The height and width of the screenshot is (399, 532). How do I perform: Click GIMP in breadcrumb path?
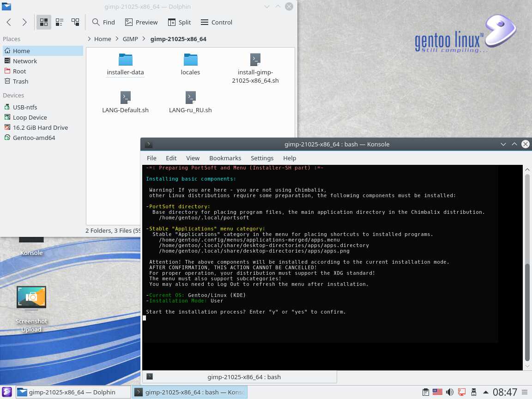tap(130, 39)
